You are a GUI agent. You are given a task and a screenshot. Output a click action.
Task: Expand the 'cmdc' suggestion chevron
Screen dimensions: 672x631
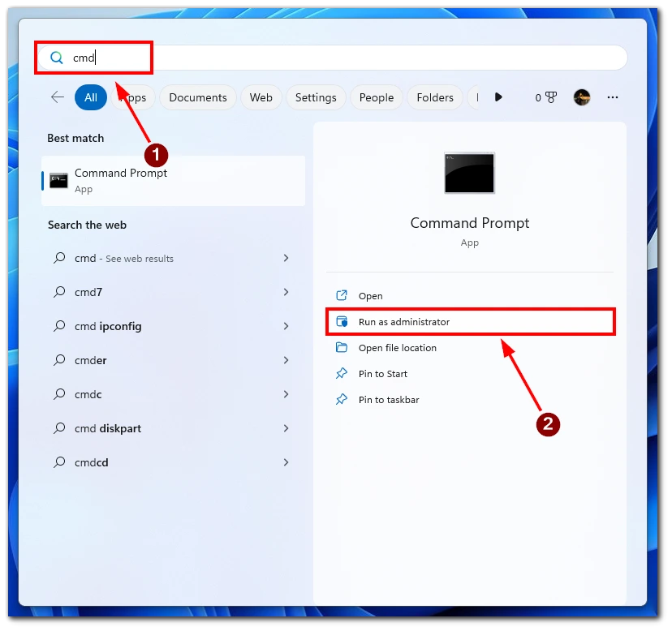(286, 394)
